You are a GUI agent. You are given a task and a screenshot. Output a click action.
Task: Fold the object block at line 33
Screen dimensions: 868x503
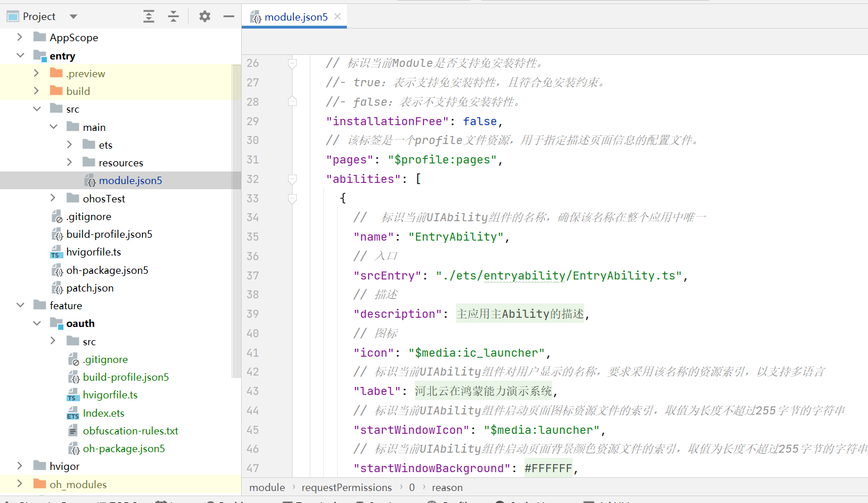tap(292, 198)
